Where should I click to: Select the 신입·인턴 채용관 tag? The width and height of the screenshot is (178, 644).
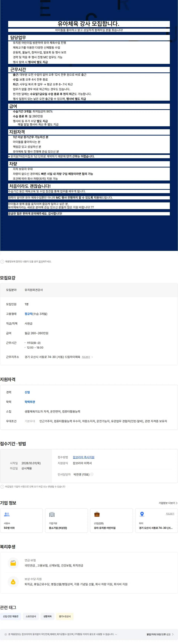pos(11,617)
